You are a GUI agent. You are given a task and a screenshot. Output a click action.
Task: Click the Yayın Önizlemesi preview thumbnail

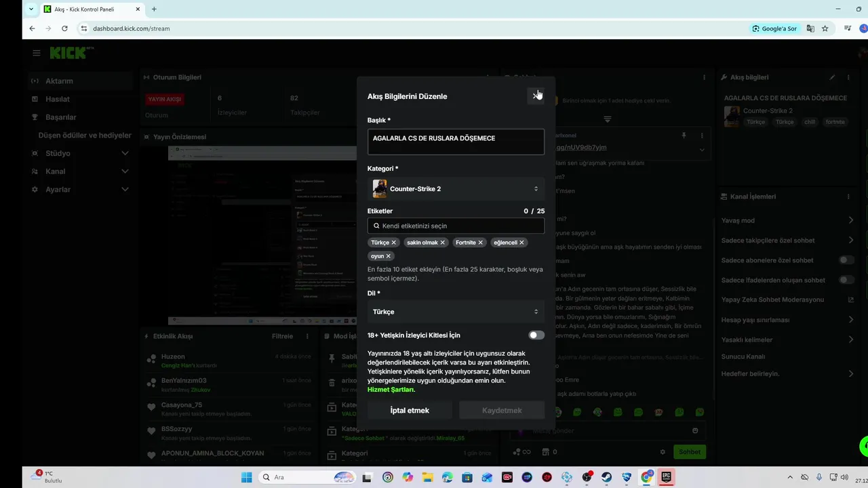point(262,235)
